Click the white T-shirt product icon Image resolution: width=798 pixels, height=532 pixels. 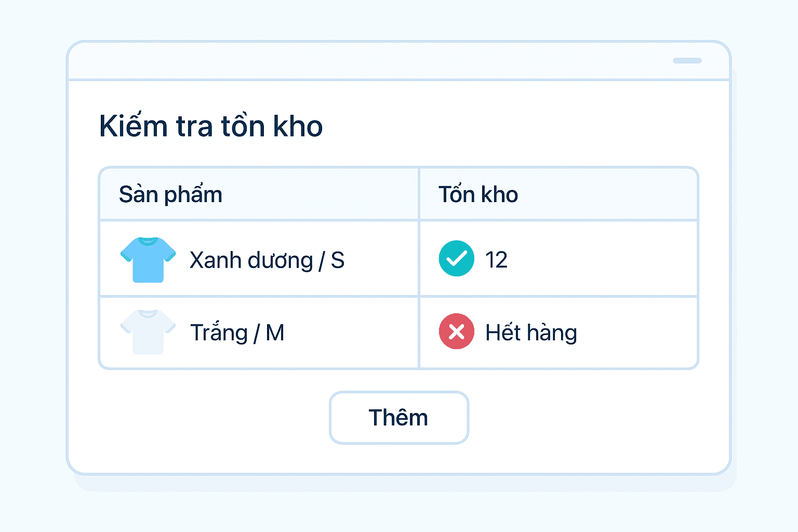(148, 332)
